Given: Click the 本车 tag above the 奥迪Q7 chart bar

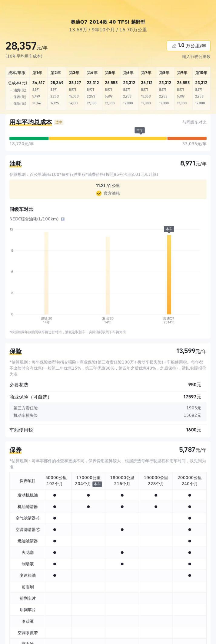Looking at the screenshot, I should click(x=169, y=229).
